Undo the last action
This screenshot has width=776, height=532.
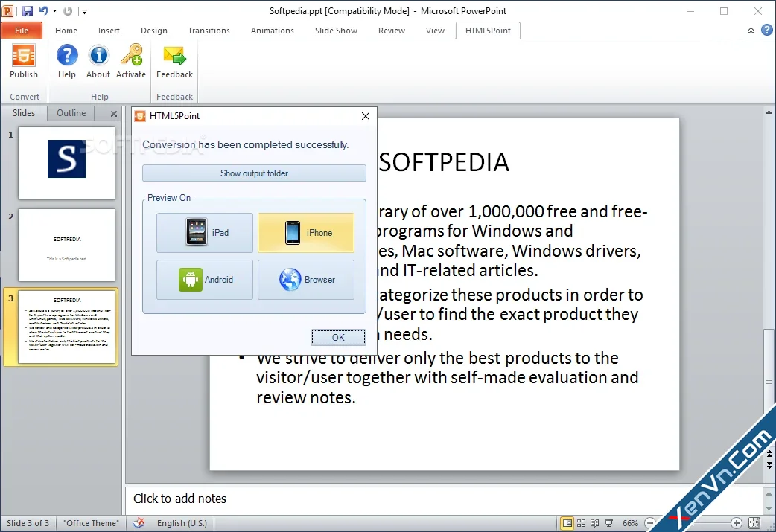click(43, 10)
